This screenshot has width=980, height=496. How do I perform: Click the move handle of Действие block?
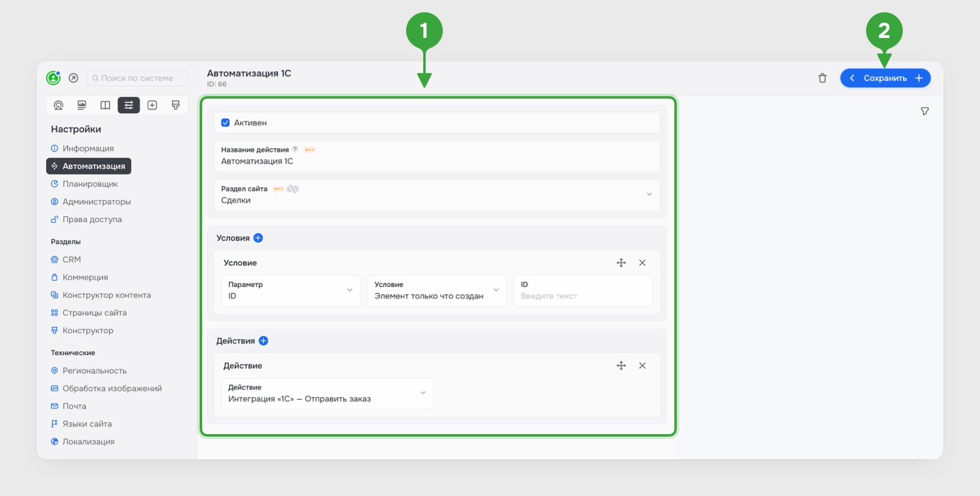pyautogui.click(x=621, y=366)
